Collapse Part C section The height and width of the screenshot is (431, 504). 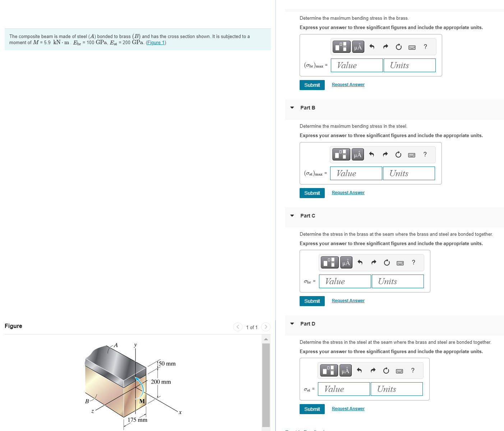tap(292, 216)
